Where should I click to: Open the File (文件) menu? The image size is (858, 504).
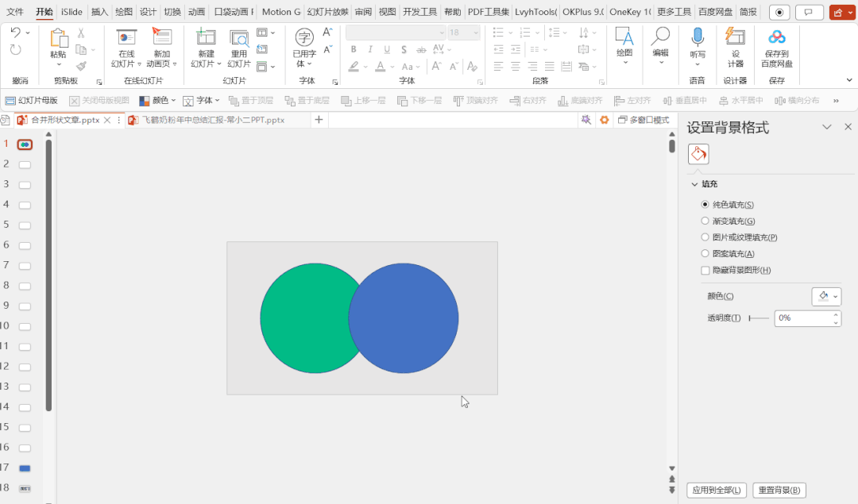(x=15, y=11)
